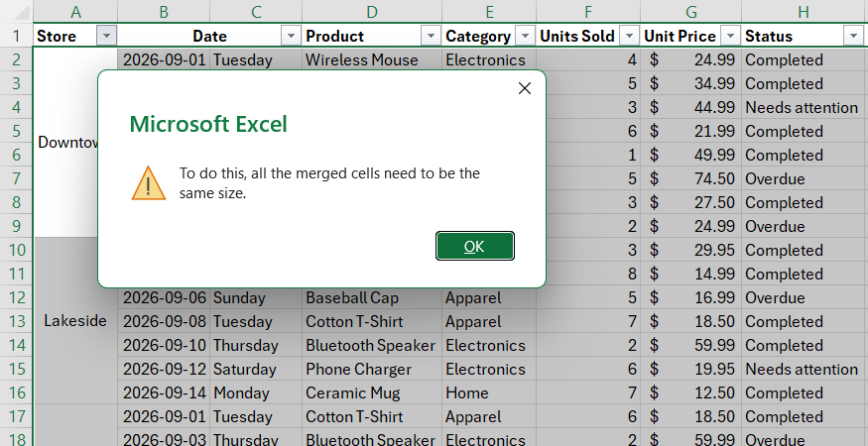Image resolution: width=868 pixels, height=446 pixels.
Task: Select row 4 header
Action: coord(16,107)
